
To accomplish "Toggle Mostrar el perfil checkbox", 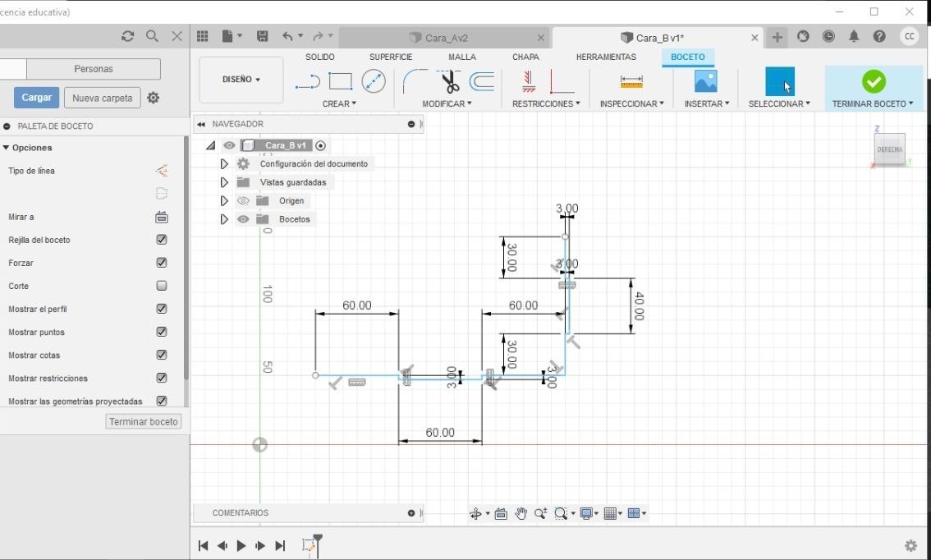I will (x=162, y=309).
